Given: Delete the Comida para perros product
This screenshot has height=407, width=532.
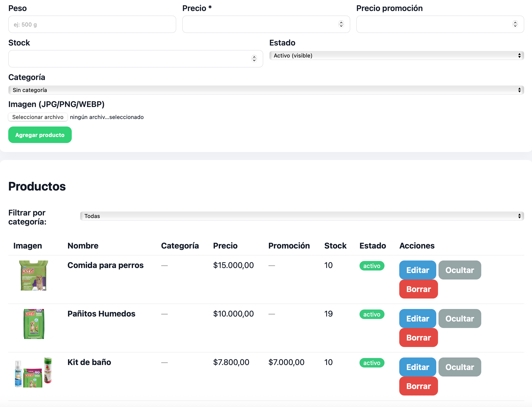Looking at the screenshot, I should tap(418, 289).
